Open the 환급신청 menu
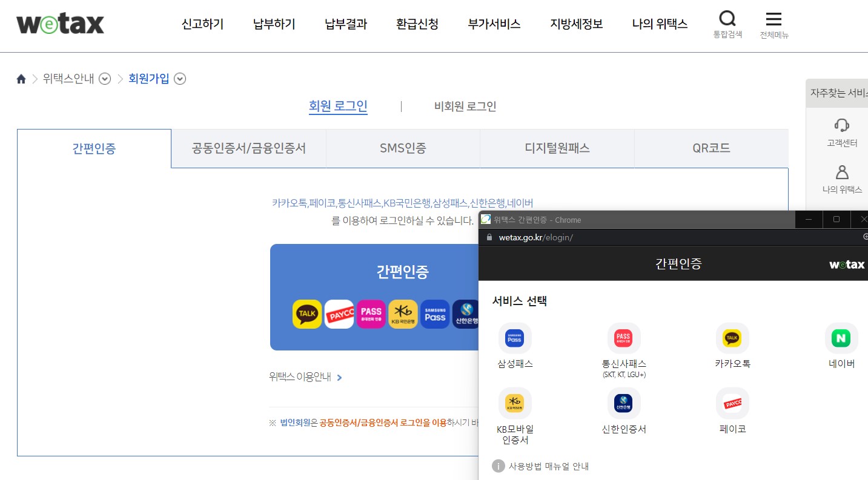Screen dimensions: 868x480 click(417, 24)
